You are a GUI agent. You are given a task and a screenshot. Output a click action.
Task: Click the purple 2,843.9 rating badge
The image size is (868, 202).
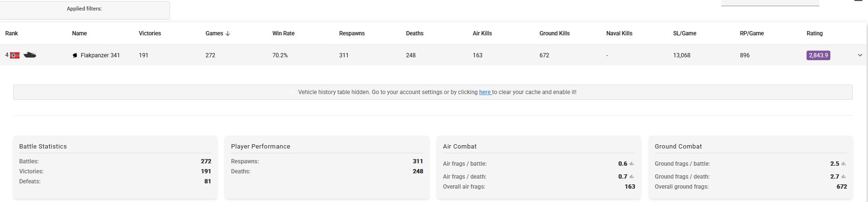tap(818, 55)
